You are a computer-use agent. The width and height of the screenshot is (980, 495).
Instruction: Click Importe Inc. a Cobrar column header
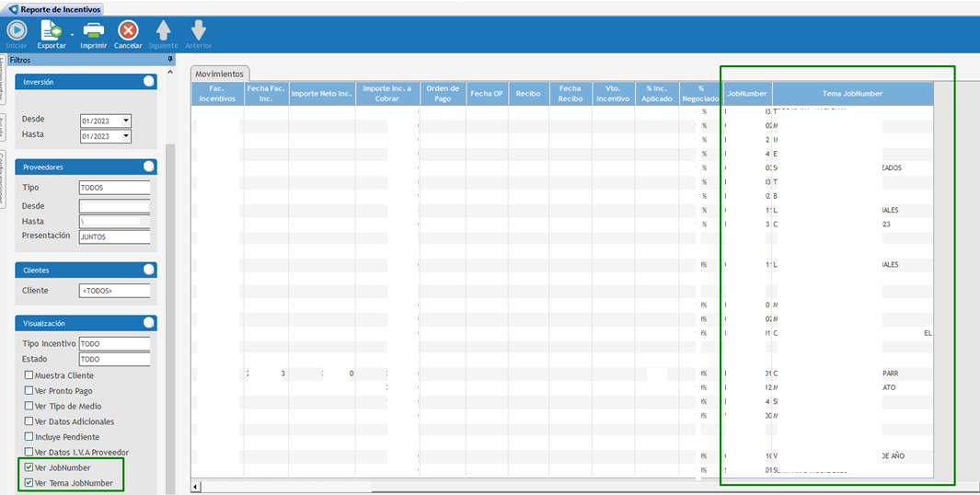tap(387, 94)
